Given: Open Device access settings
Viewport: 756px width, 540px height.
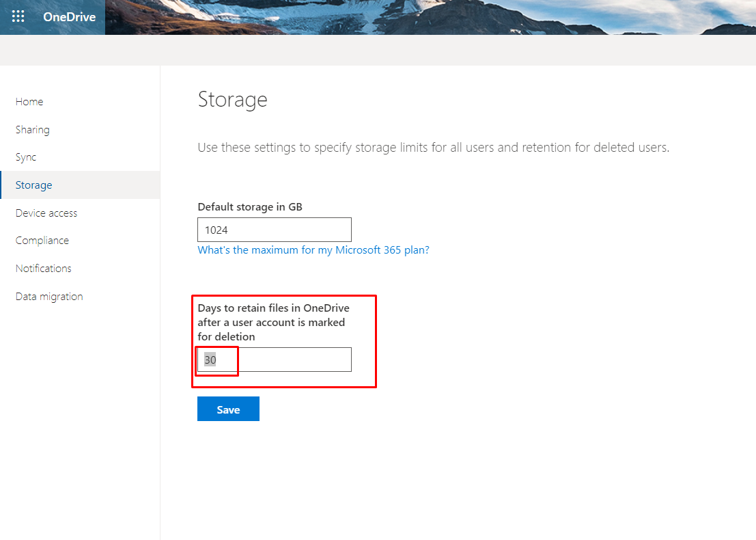Looking at the screenshot, I should click(x=46, y=213).
